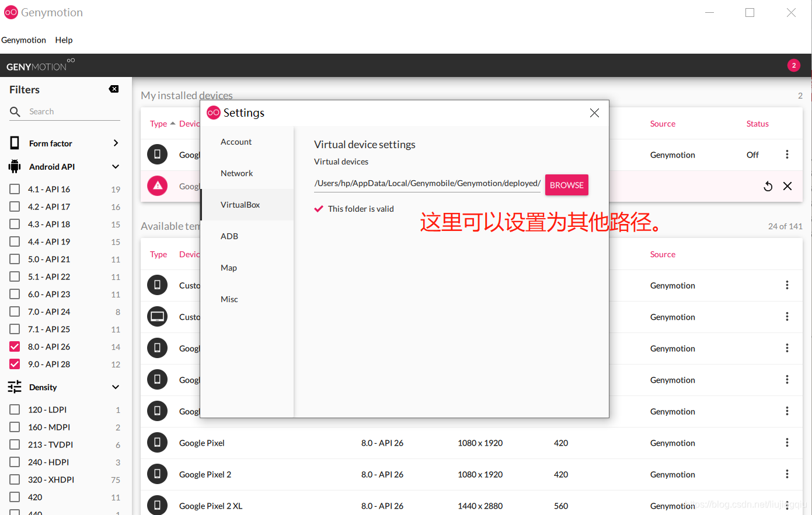Click the Genymotion logo in the Settings title
Image resolution: width=812 pixels, height=515 pixels.
tap(214, 113)
